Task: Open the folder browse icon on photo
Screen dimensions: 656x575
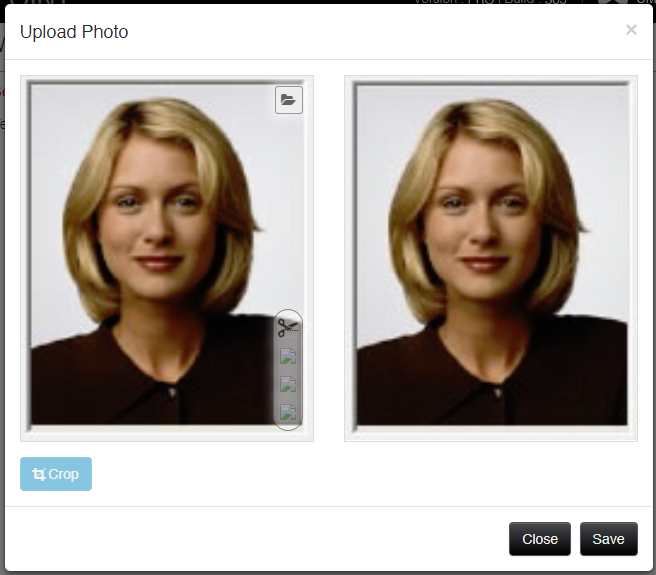Action: coord(288,100)
